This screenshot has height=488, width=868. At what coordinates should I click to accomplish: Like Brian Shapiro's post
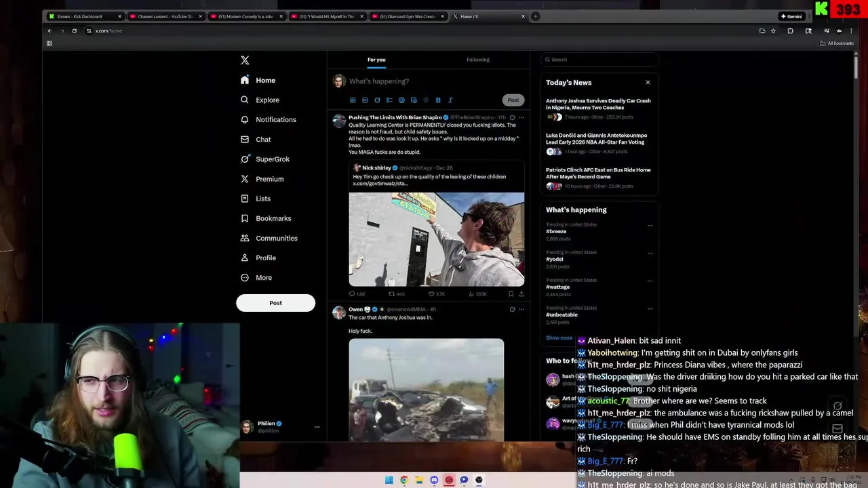436,294
